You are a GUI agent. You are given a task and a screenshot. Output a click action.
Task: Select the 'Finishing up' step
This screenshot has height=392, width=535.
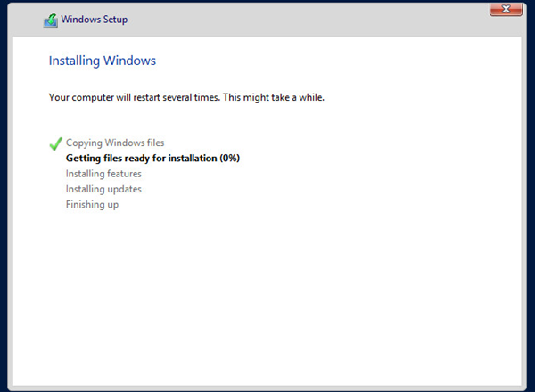(x=92, y=205)
